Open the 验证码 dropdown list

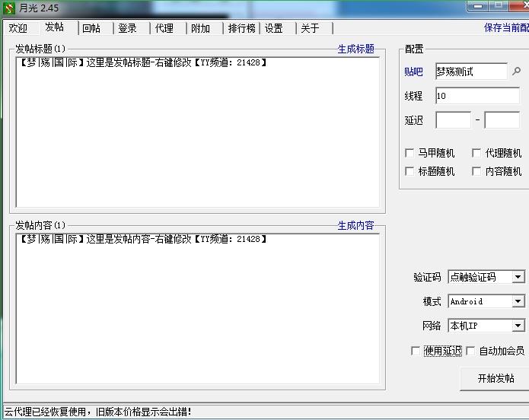click(518, 277)
